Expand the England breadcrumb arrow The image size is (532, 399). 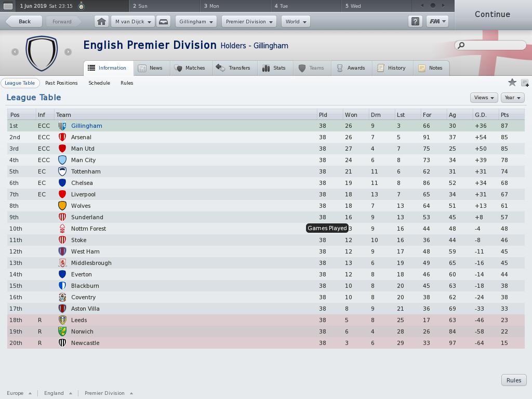pos(71,393)
